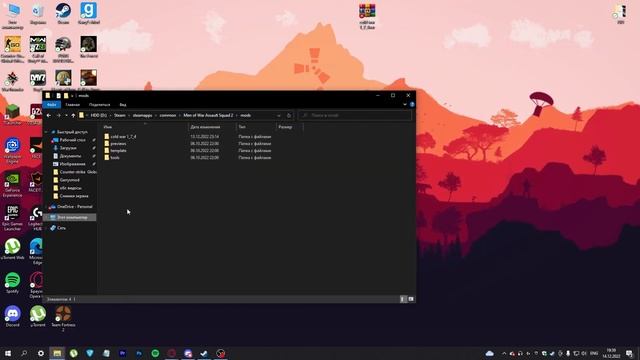Click the search field in Explorer
This screenshot has height=360, width=640.
[355, 116]
